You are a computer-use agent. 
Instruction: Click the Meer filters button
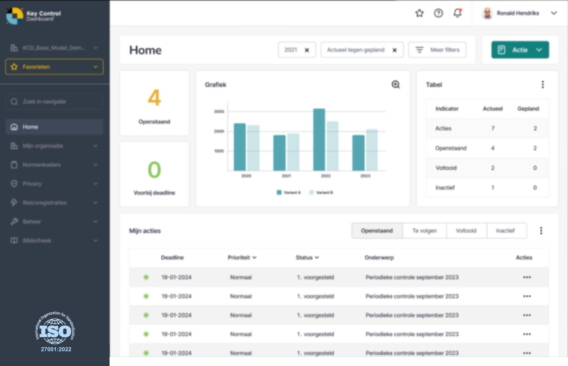coord(437,50)
